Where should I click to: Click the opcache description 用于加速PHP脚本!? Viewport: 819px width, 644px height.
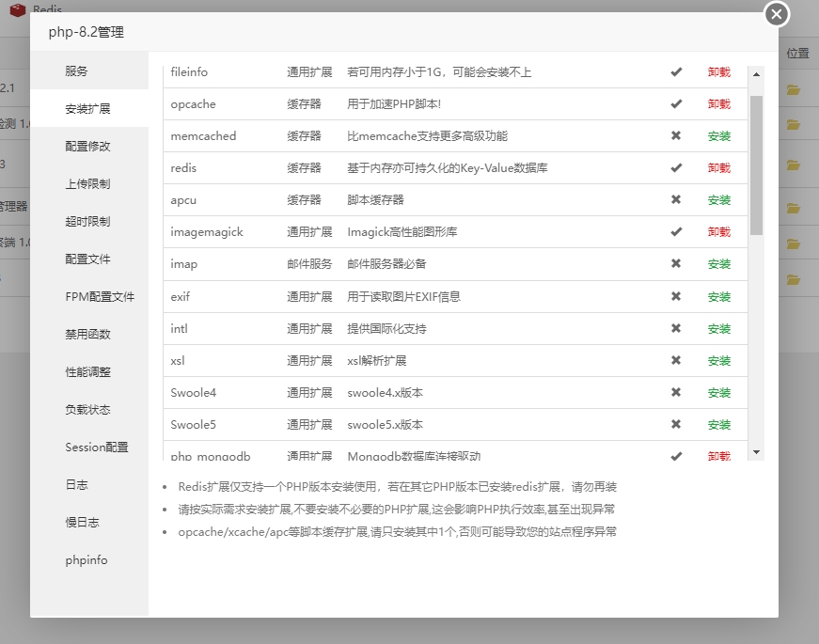[x=394, y=104]
